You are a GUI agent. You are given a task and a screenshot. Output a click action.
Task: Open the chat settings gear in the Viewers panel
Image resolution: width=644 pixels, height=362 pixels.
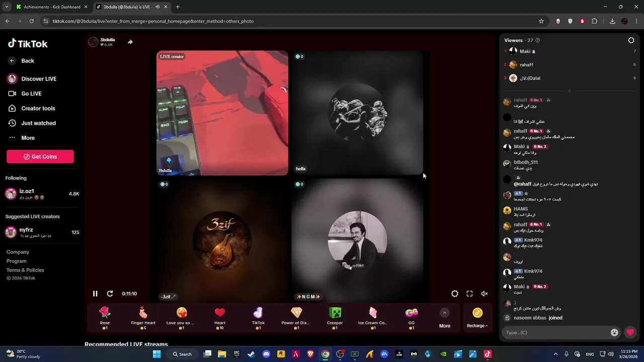(631, 40)
